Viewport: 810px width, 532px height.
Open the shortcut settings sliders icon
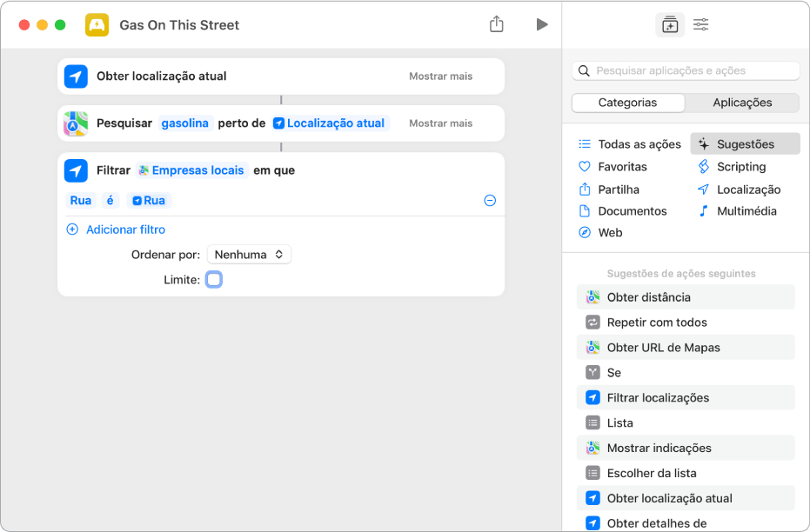[x=701, y=25]
